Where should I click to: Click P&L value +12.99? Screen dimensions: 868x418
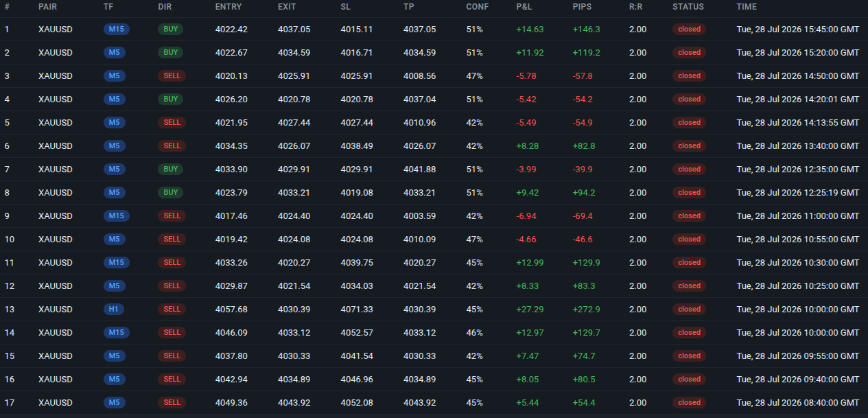tap(530, 263)
